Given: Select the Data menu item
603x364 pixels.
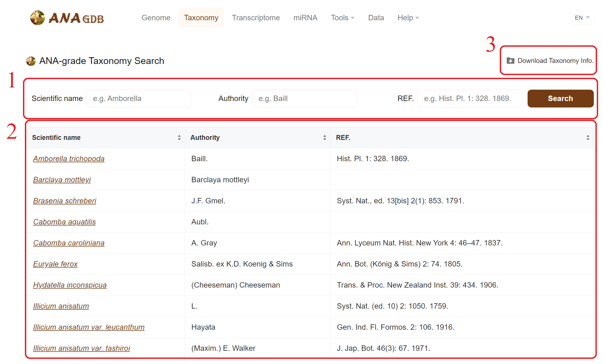Looking at the screenshot, I should pos(376,18).
